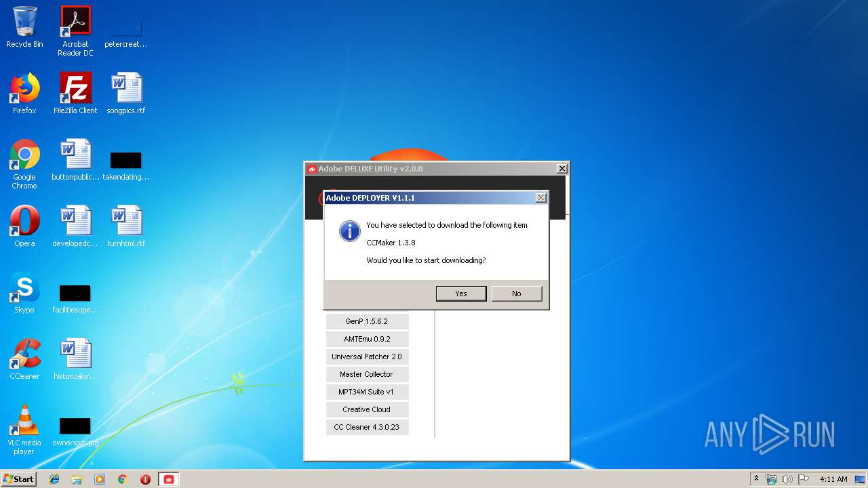This screenshot has height=488, width=868.
Task: Launch Acrobat Reader DC shortcut
Action: pos(75,31)
